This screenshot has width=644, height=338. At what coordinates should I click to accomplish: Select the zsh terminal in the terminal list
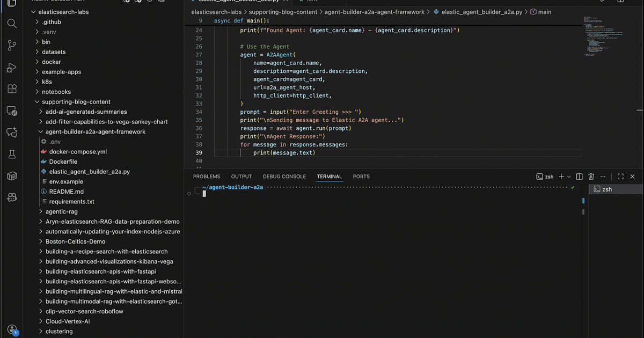pos(607,189)
